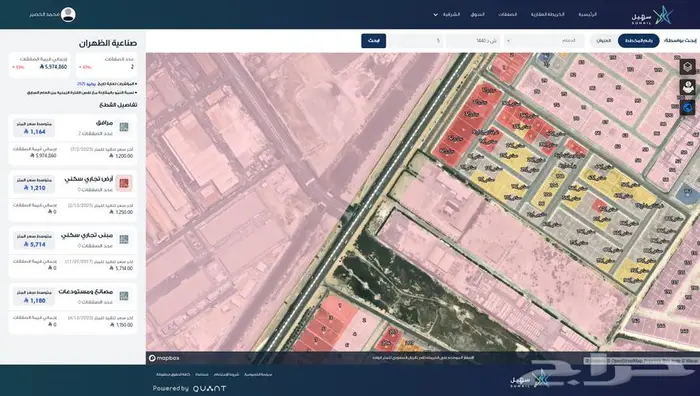Image resolution: width=700 pixels, height=396 pixels.
Task: Click the Suhail logo in the footer
Action: pos(530,379)
